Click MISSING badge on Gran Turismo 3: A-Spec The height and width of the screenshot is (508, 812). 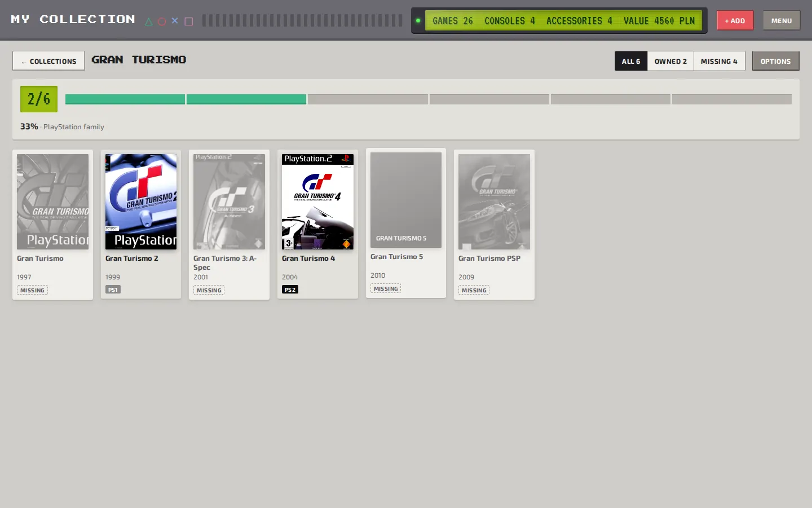pyautogui.click(x=209, y=290)
